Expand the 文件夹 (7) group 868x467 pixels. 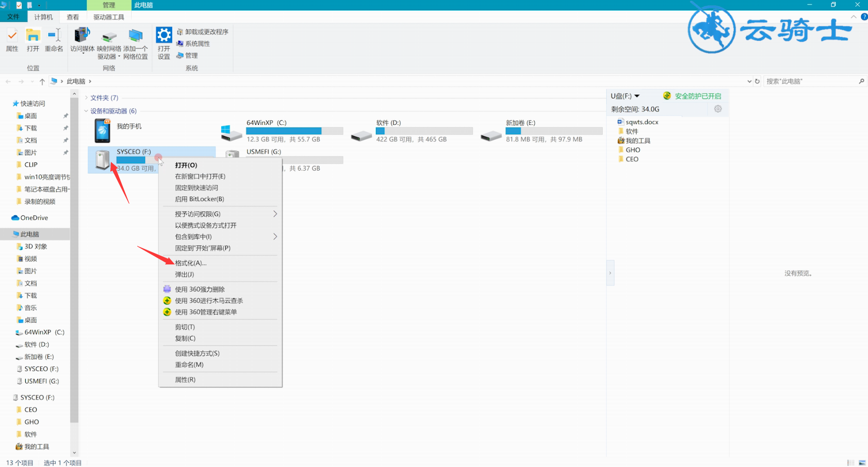click(x=86, y=98)
